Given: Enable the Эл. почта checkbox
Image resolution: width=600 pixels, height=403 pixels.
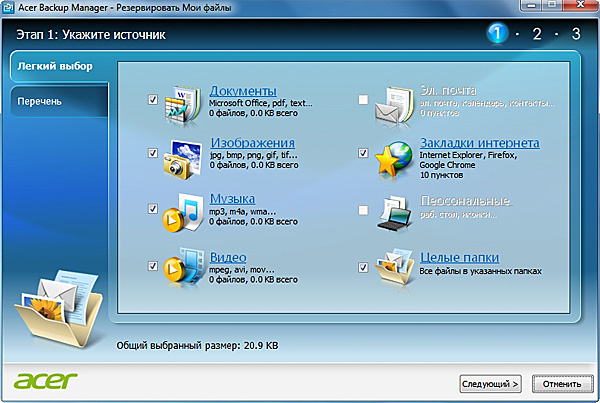Looking at the screenshot, I should coord(363,100).
